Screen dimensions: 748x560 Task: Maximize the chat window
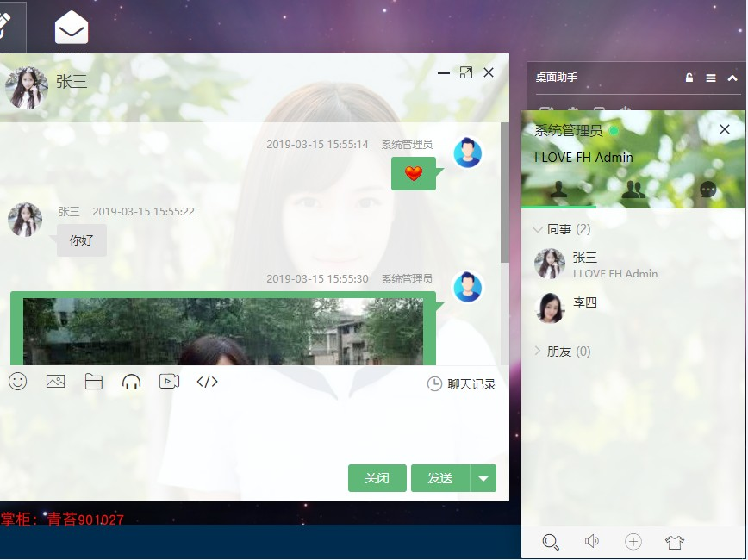(x=465, y=72)
